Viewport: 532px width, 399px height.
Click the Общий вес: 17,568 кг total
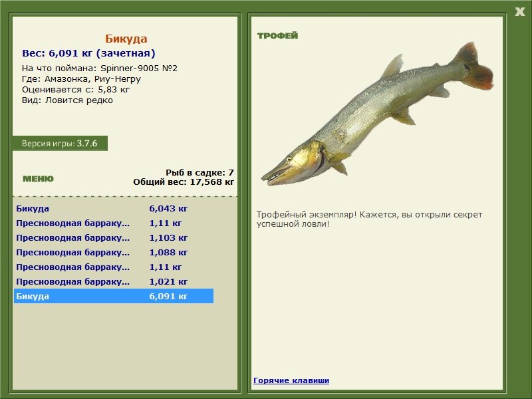[x=184, y=182]
